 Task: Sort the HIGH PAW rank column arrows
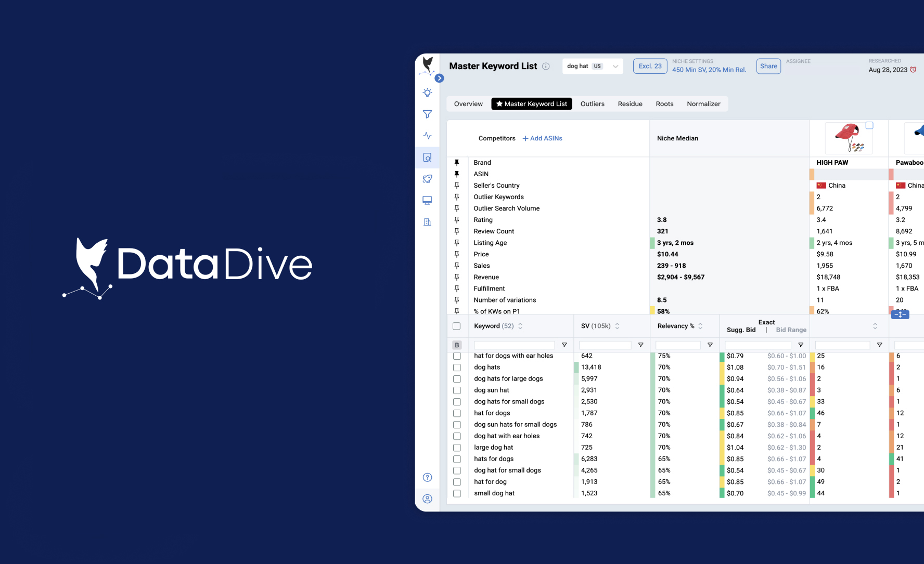pyautogui.click(x=875, y=326)
